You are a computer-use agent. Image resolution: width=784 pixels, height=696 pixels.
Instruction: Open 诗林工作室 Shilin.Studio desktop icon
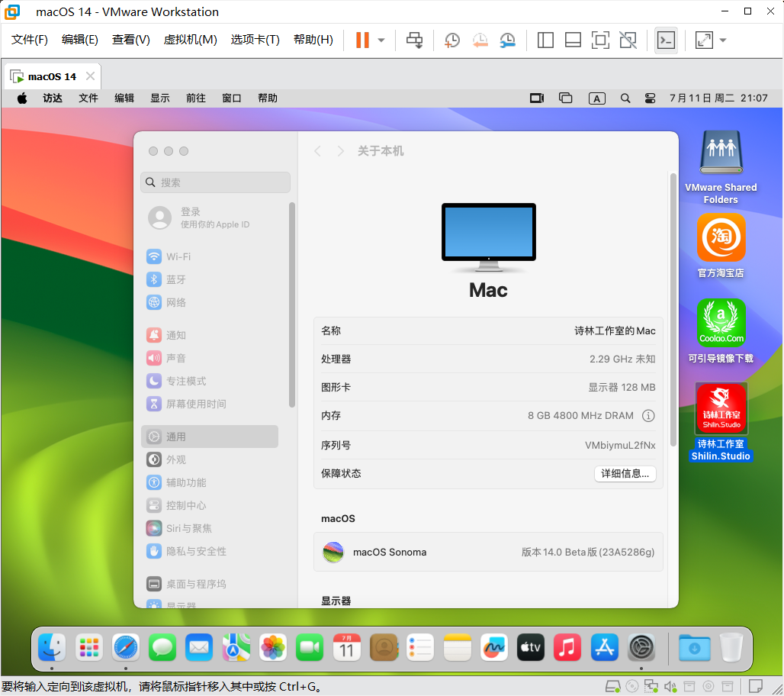tap(721, 422)
